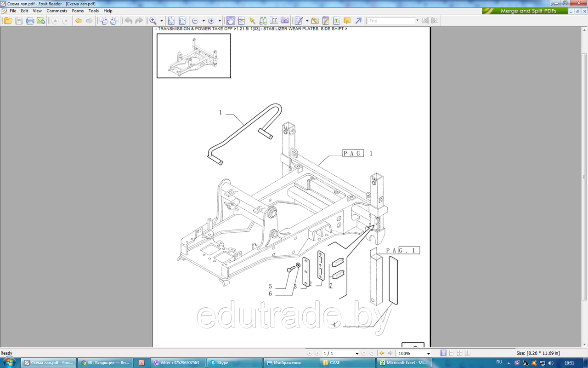This screenshot has height=368, width=588.
Task: Click the RU language indicator
Action: [x=499, y=362]
